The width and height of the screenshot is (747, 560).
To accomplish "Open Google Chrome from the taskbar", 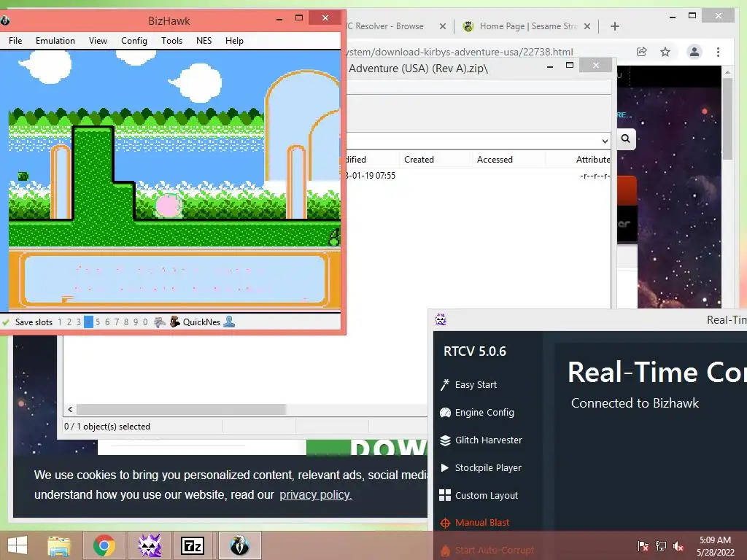I will [104, 545].
